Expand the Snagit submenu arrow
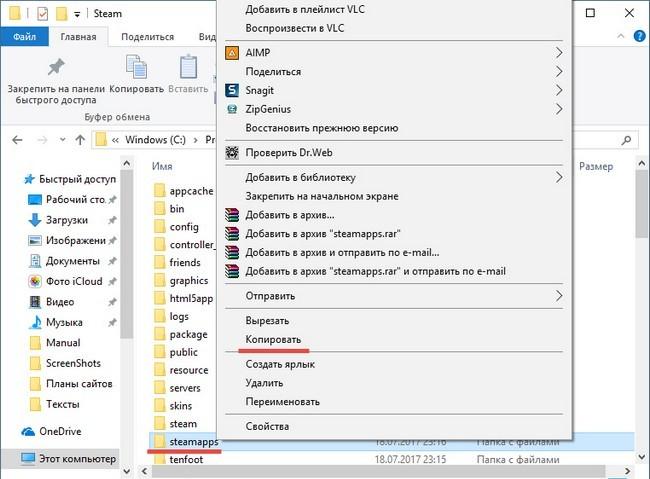This screenshot has width=650, height=479. (559, 90)
